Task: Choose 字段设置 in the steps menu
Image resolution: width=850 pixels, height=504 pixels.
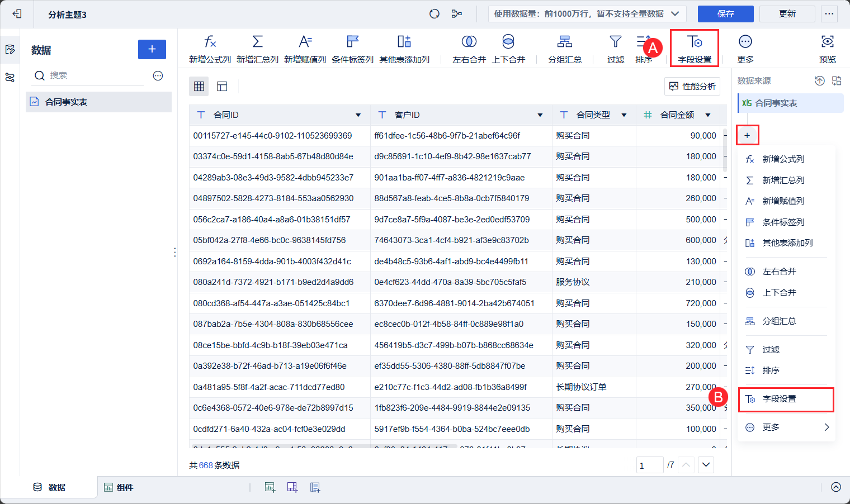Action: pos(786,400)
